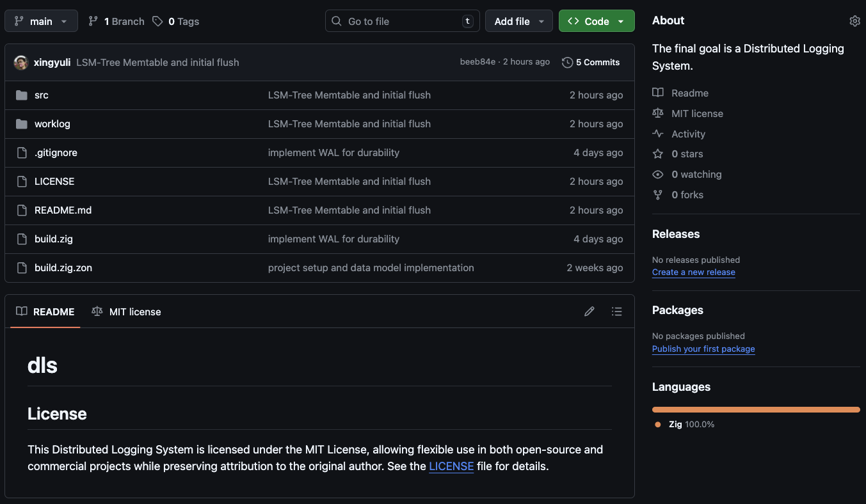Click the Activity pulse link
The height and width of the screenshot is (504, 866).
688,134
